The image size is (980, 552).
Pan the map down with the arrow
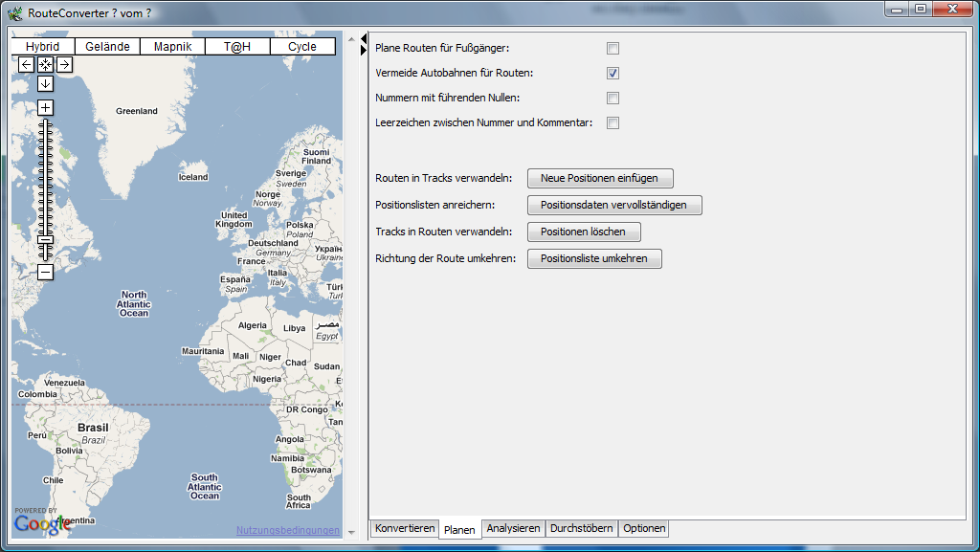[45, 83]
